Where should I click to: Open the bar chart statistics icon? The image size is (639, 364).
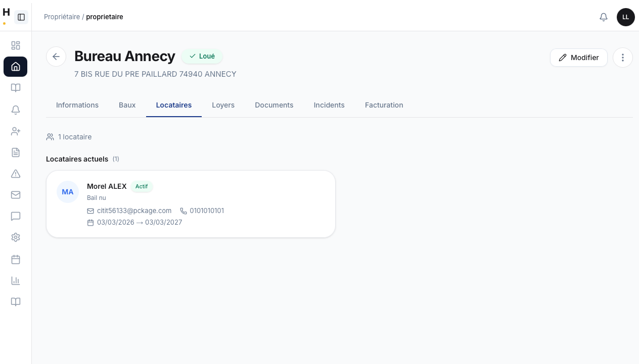click(x=16, y=281)
